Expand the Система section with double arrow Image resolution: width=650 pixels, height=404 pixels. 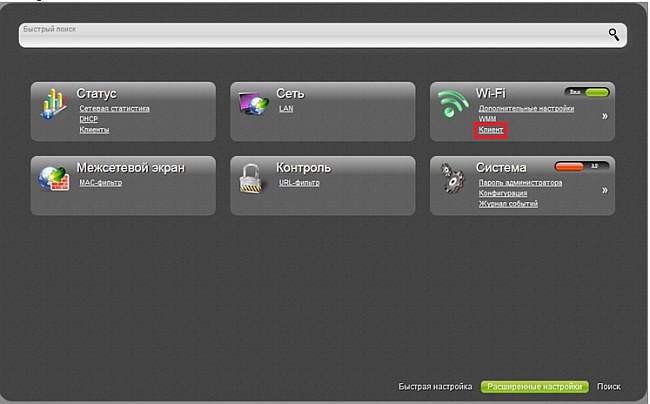pos(604,188)
